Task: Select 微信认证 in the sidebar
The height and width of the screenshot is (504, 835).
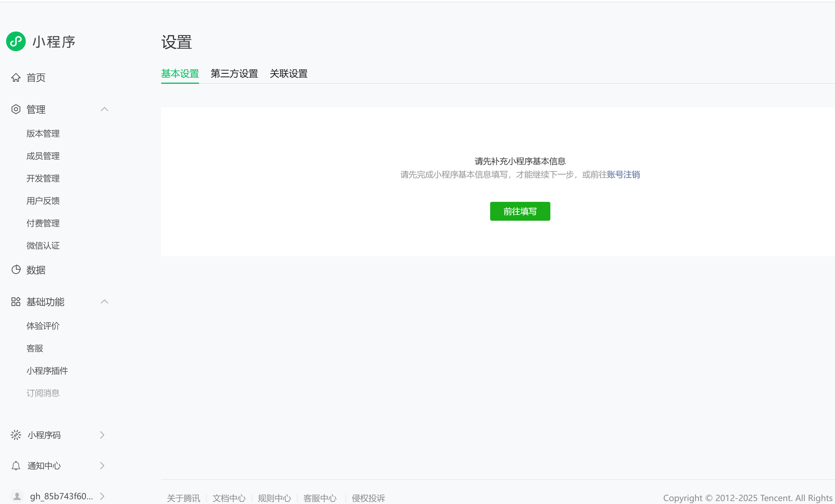Action: 43,246
